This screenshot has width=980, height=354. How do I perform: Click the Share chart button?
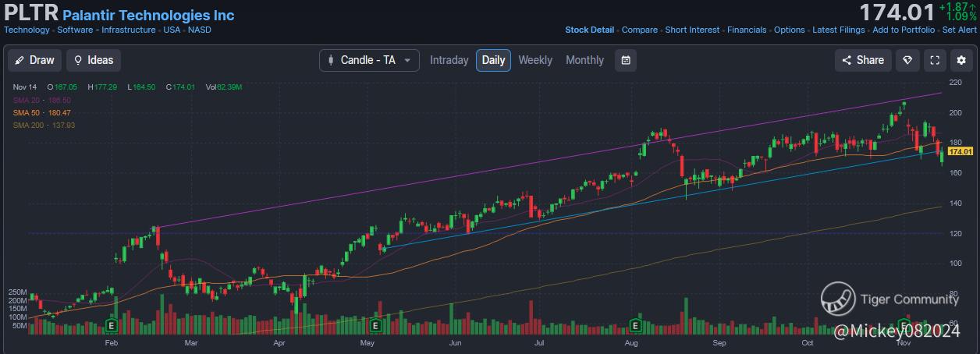coord(862,60)
